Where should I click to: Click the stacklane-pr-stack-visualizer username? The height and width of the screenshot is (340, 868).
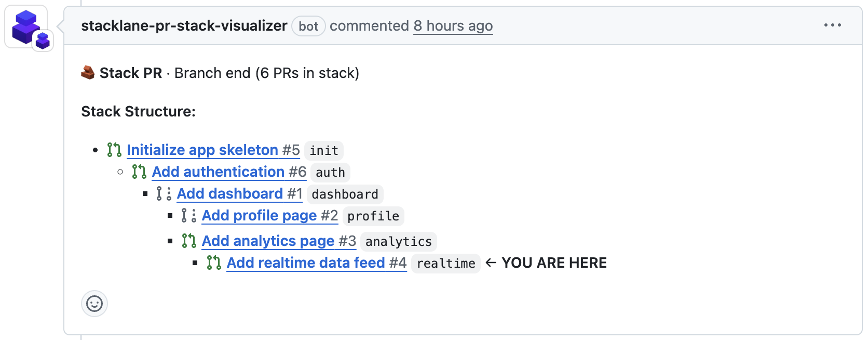click(184, 25)
